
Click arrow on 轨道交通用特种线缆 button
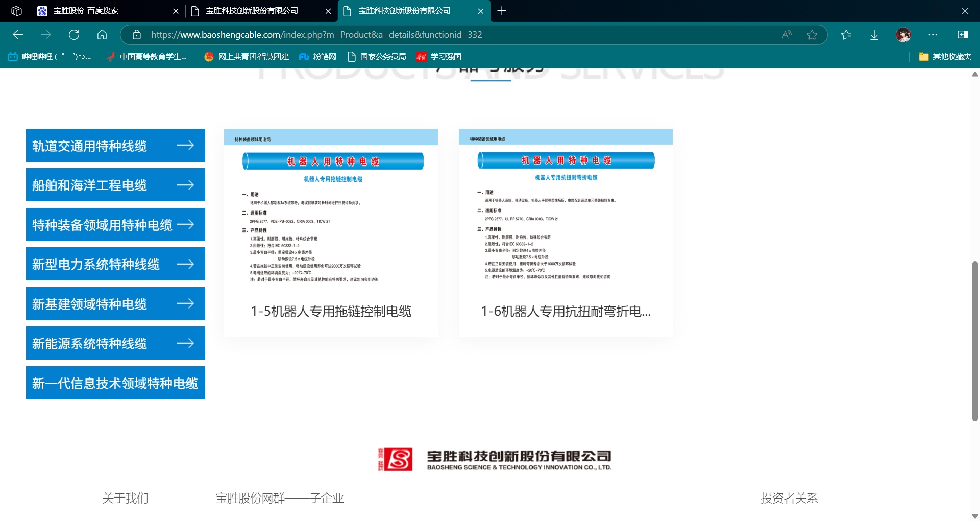tap(185, 146)
